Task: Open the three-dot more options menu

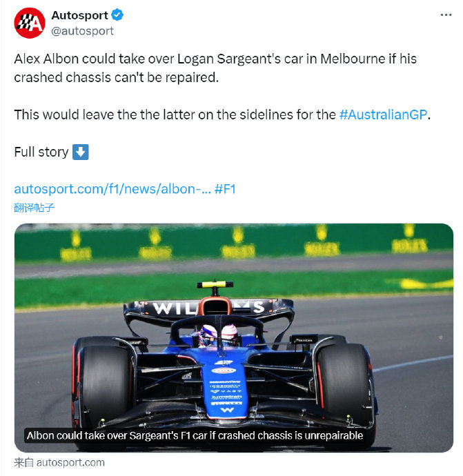Action: pos(446,15)
